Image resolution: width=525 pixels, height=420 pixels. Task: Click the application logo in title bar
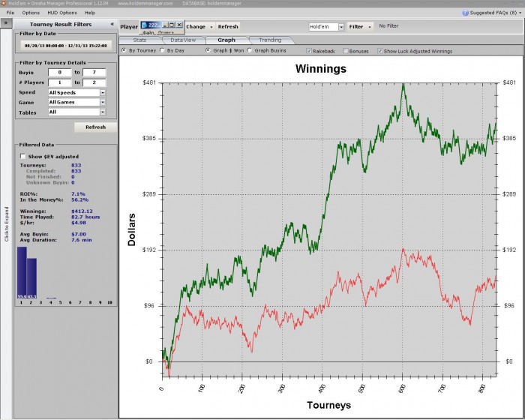[x=3, y=3]
